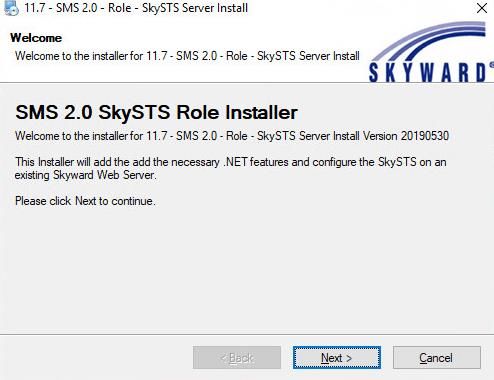Click the SMS 2.0 SkySTS Role Installer heading
The image size is (494, 380).
point(156,112)
